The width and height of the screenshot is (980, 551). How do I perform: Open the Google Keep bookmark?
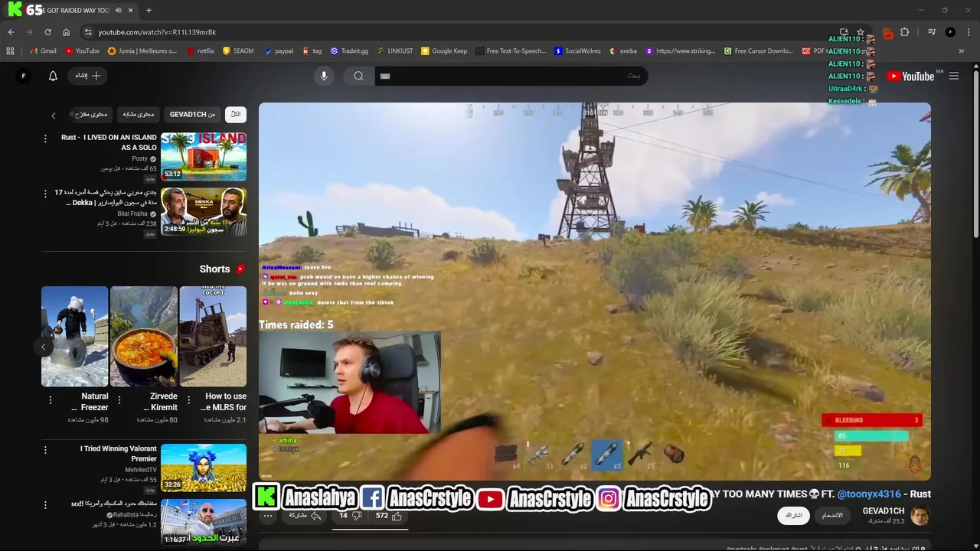coord(444,51)
